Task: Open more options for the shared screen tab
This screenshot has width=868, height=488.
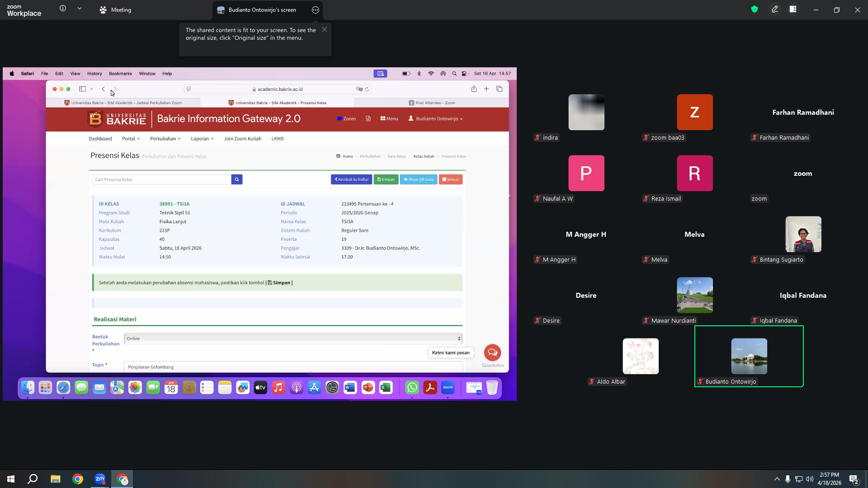Action: [316, 10]
